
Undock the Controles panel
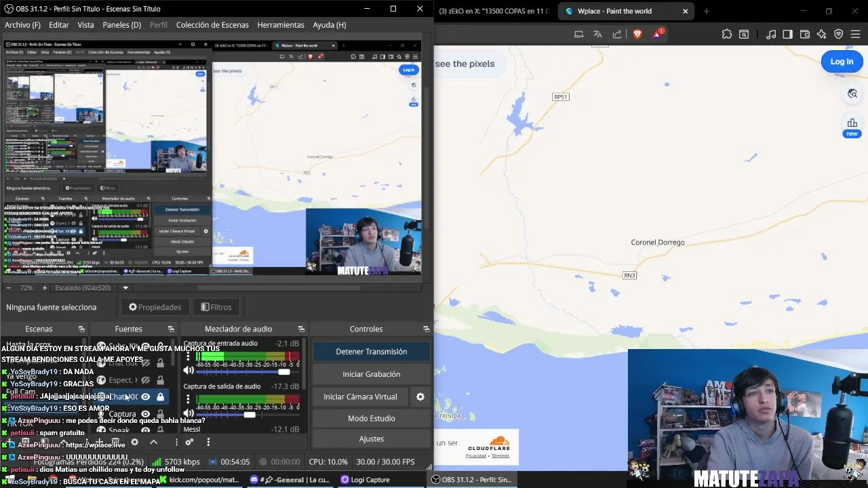pos(426,329)
